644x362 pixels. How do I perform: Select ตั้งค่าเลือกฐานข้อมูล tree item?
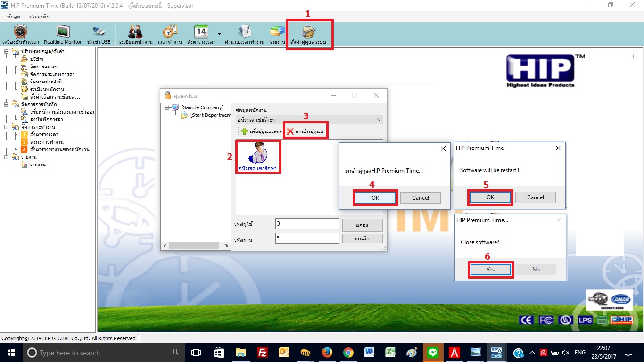tap(55, 97)
